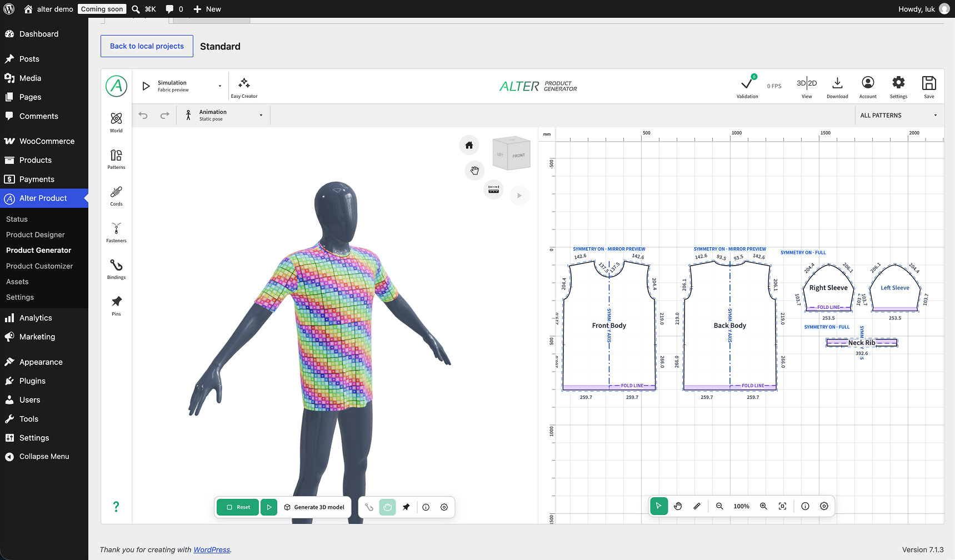Image resolution: width=955 pixels, height=560 pixels.
Task: Go to the Dashboard menu
Action: click(x=39, y=34)
